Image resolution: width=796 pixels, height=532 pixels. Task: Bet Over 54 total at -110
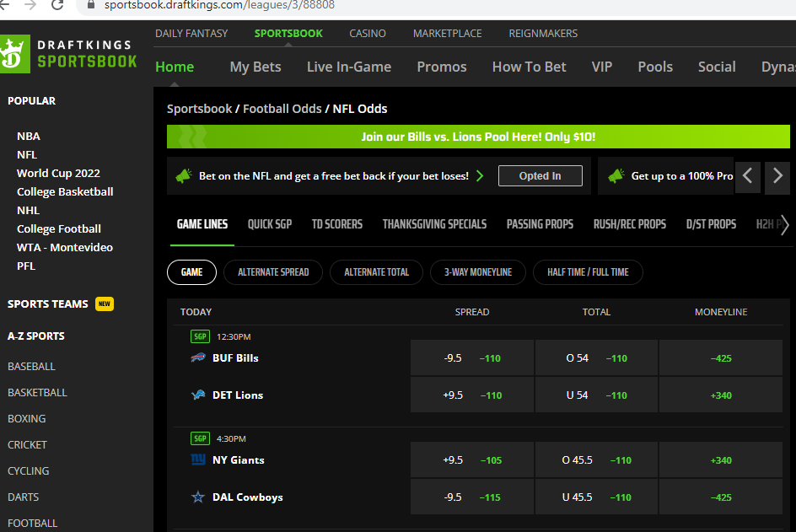click(596, 357)
